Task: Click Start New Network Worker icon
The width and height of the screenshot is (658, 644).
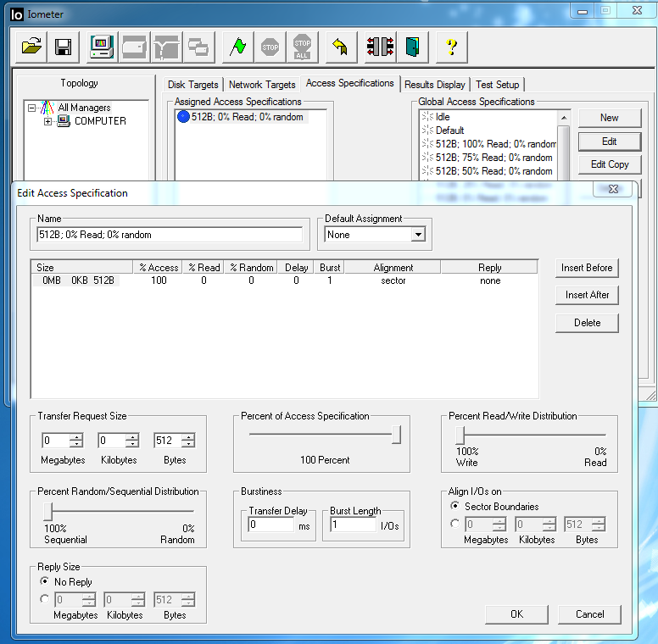Action: pyautogui.click(x=166, y=47)
